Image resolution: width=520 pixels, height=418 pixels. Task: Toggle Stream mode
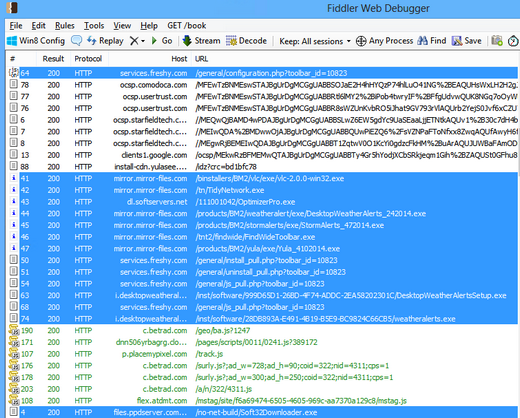tap(202, 41)
